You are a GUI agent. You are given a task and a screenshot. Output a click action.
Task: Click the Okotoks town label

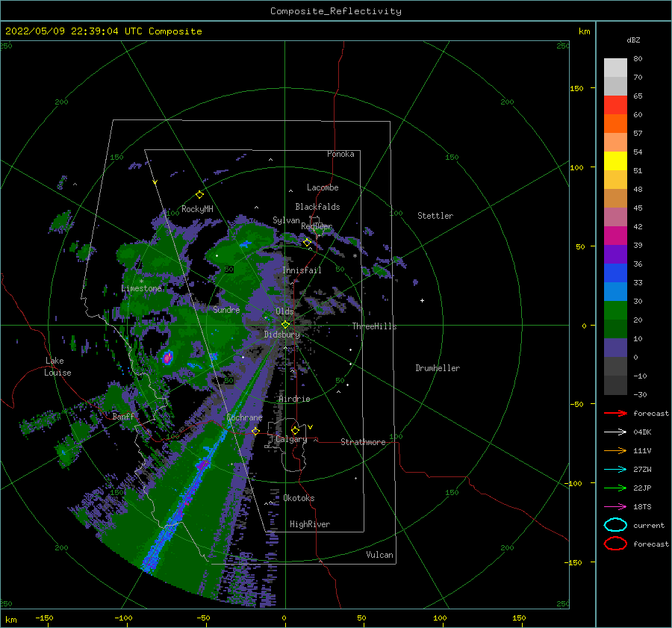tap(299, 498)
